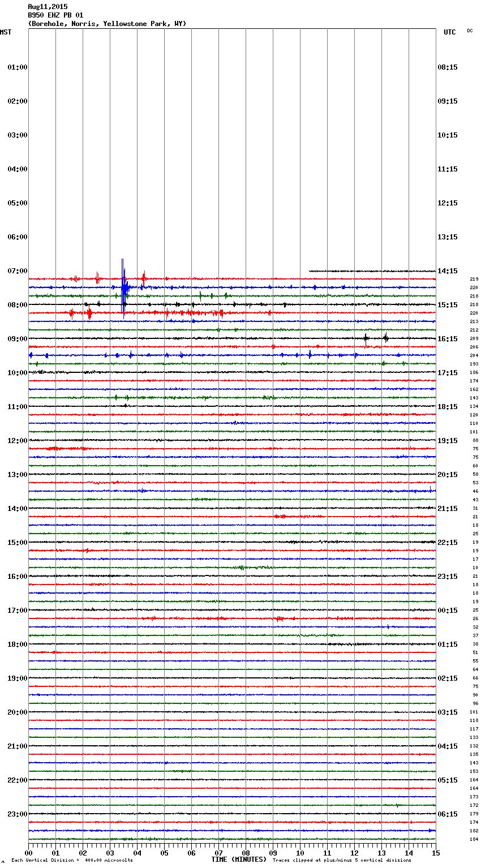The image size is (481, 868).
Task: Click the "09:15" UTC time label
Action: pyautogui.click(x=448, y=101)
